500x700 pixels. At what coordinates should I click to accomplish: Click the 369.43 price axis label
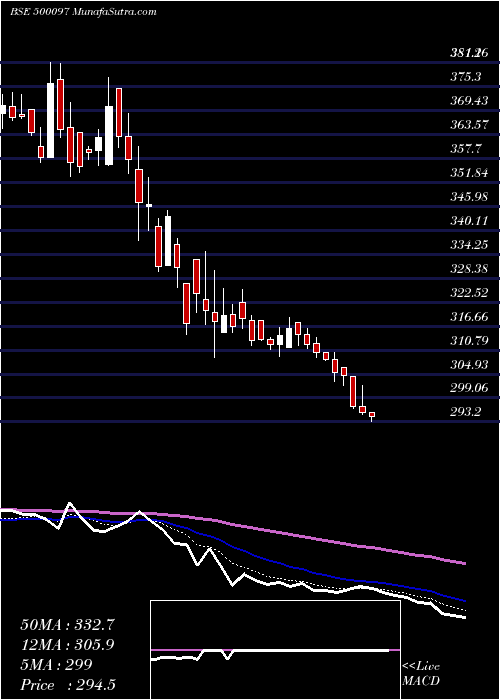coord(469,101)
